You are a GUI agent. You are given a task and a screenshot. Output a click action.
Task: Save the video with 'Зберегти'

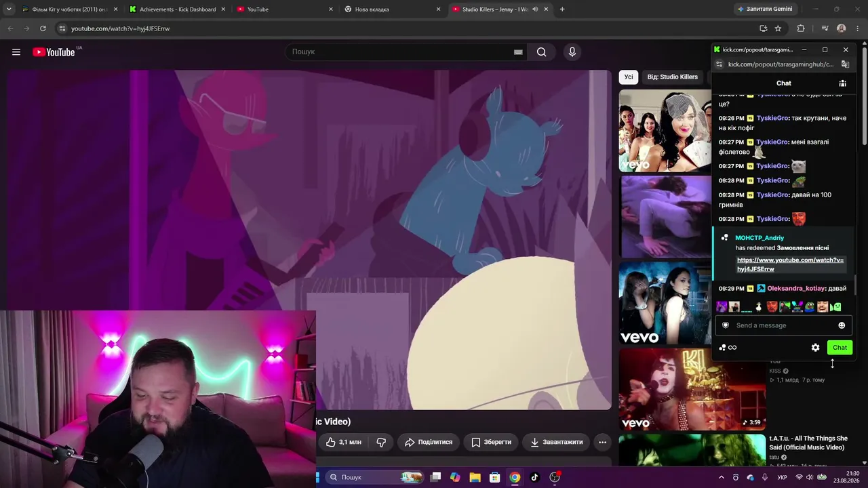492,442
